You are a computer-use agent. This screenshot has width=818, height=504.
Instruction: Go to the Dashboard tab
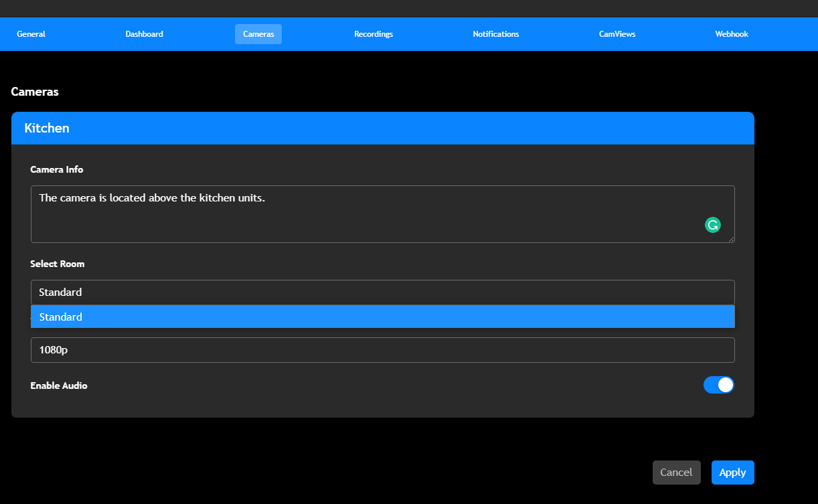coord(144,33)
